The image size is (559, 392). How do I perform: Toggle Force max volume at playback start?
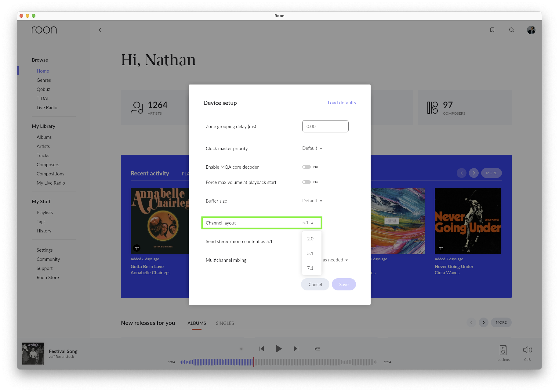coord(307,182)
